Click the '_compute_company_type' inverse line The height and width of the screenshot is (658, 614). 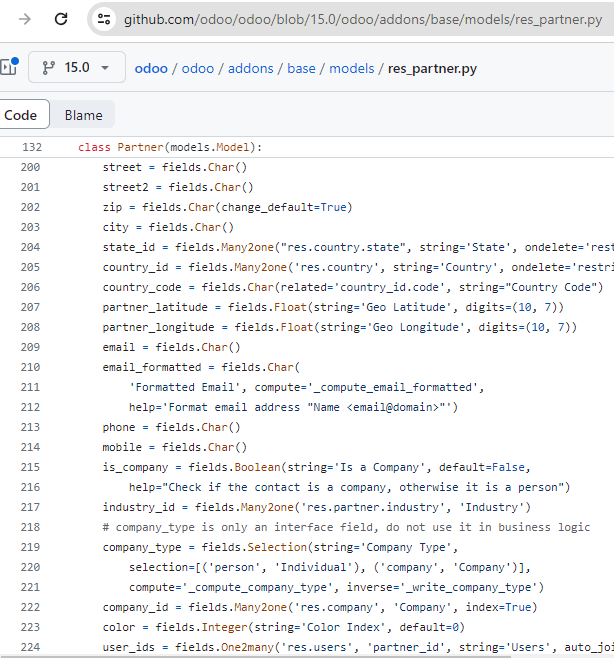(336, 588)
